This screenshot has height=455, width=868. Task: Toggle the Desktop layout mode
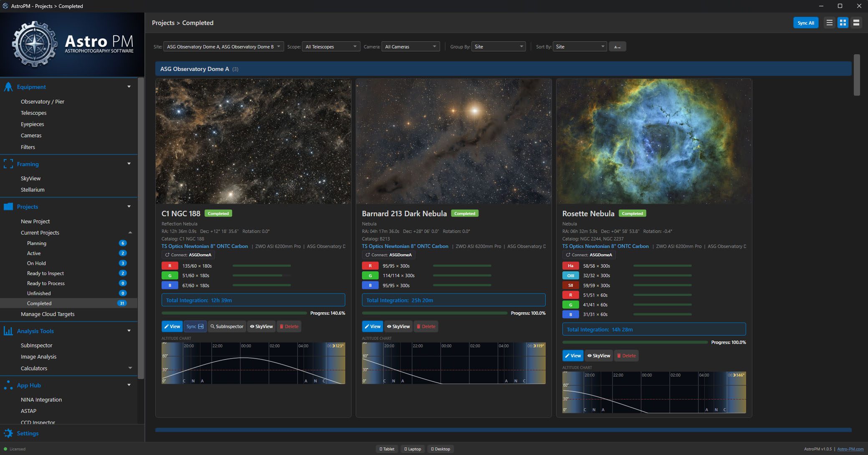(440, 449)
